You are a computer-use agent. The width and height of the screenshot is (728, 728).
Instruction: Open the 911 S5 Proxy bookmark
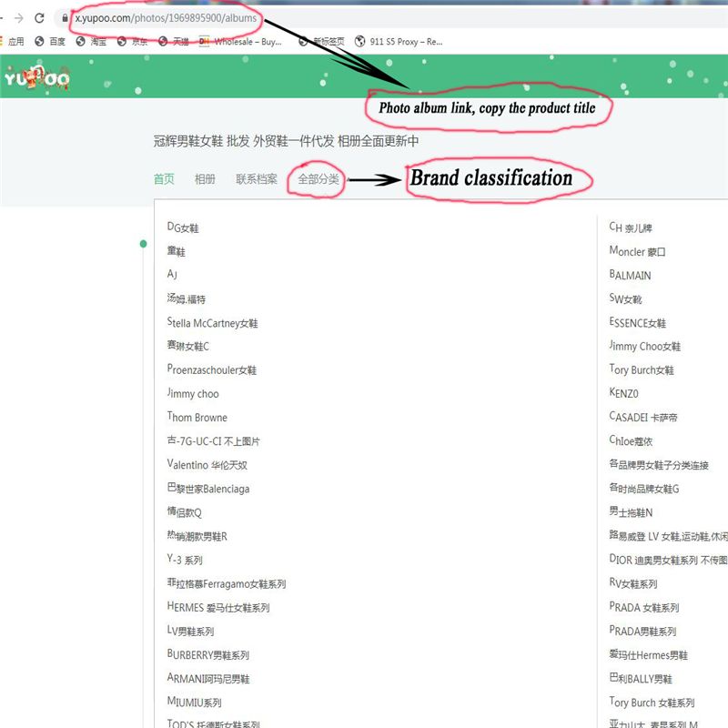coord(399,41)
